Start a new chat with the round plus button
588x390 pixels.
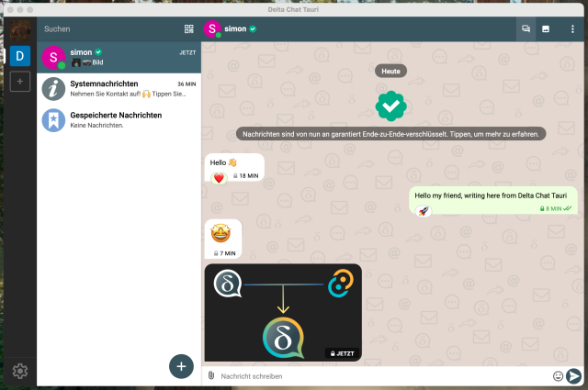tap(181, 366)
